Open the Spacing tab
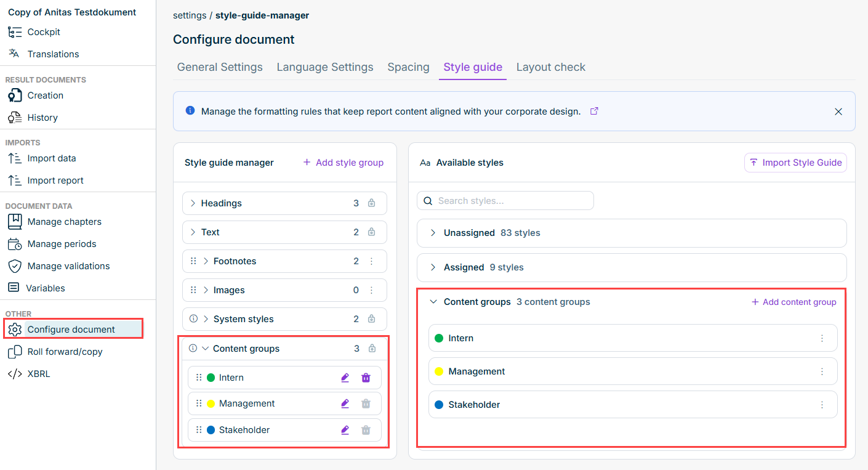868x470 pixels. [408, 67]
